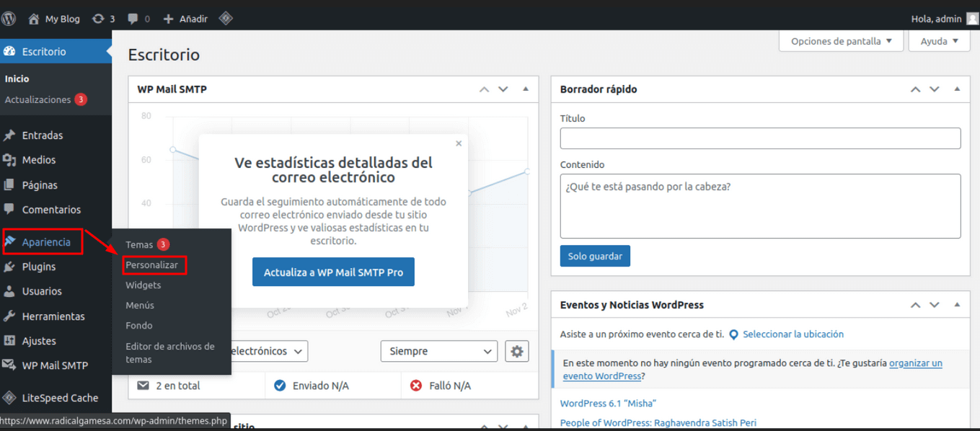Viewport: 980px width, 431px height.
Task: Click the Páginas pages icon
Action: pyautogui.click(x=9, y=185)
